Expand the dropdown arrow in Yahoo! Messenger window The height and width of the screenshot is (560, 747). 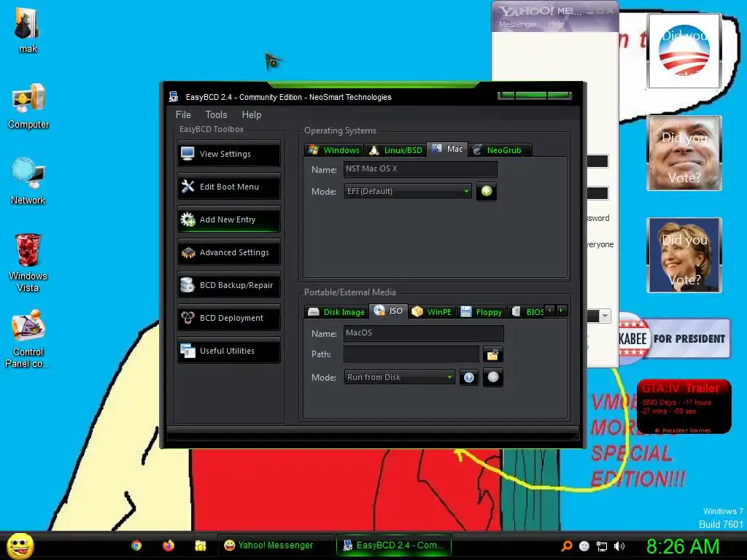(605, 316)
